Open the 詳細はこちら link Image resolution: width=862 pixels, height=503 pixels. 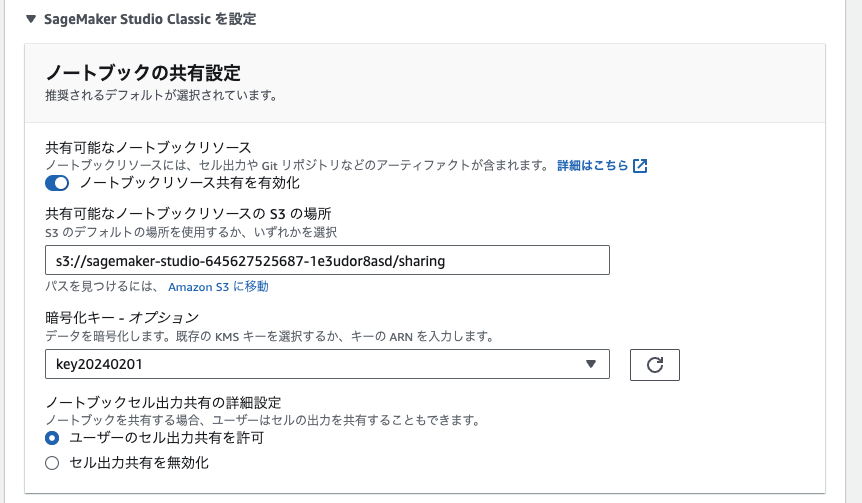point(593,165)
